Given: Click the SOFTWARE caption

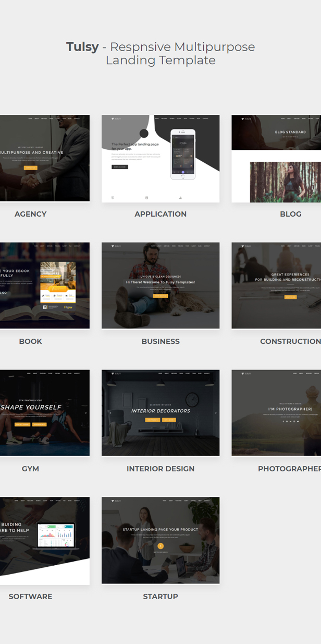Looking at the screenshot, I should 31,596.
